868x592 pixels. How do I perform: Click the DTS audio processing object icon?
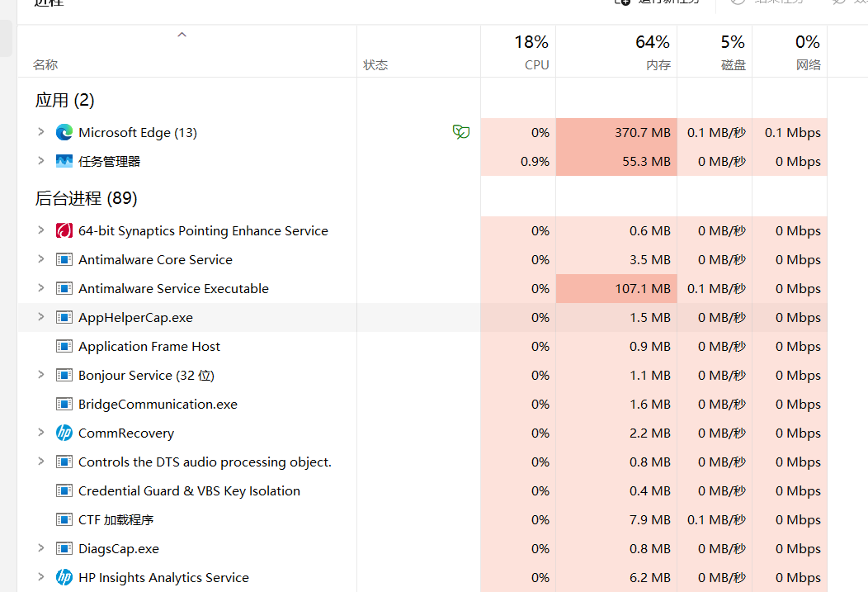pyautogui.click(x=64, y=462)
